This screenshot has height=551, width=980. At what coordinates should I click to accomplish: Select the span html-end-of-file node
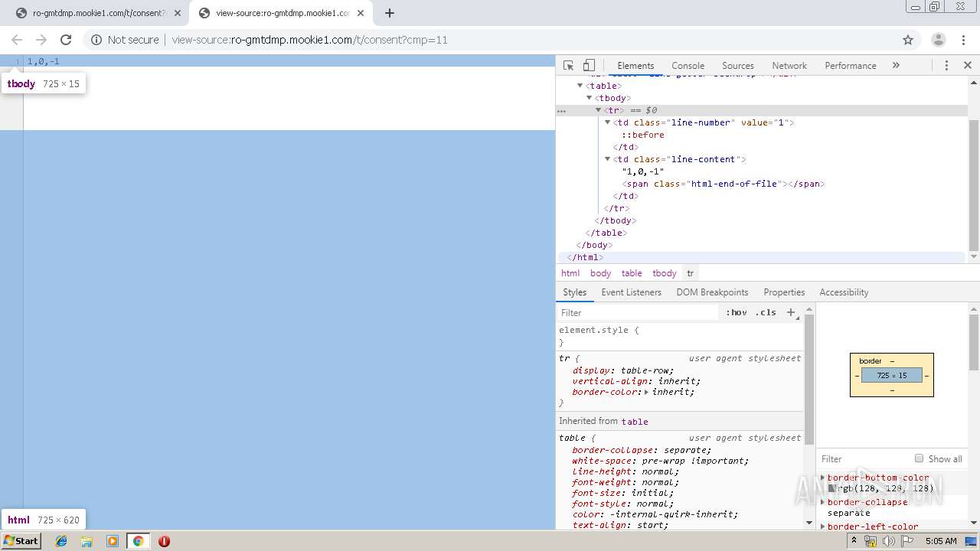point(724,184)
